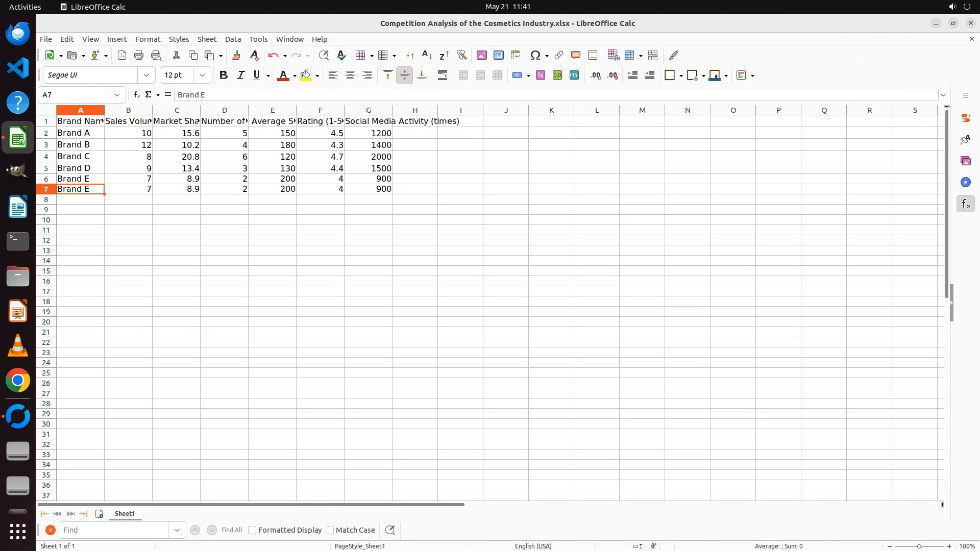Open the font size dropdown
This screenshot has height=551, width=980.
tap(202, 75)
